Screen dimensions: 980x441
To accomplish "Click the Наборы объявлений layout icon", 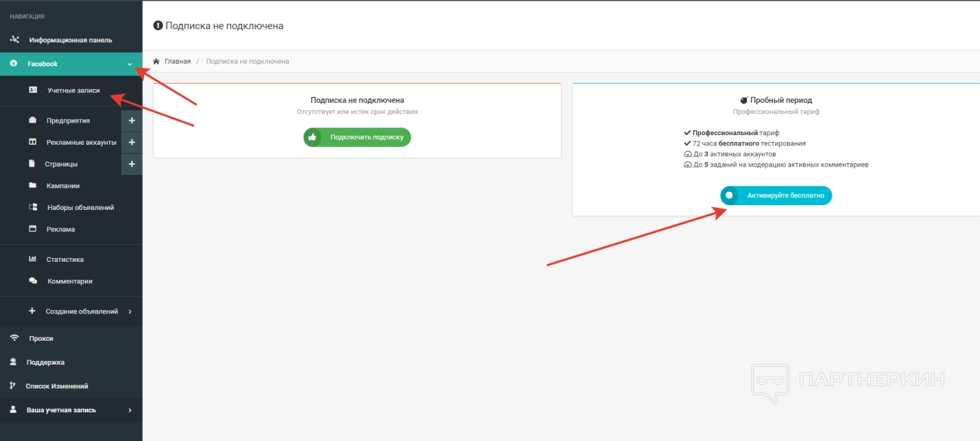I will [x=32, y=207].
